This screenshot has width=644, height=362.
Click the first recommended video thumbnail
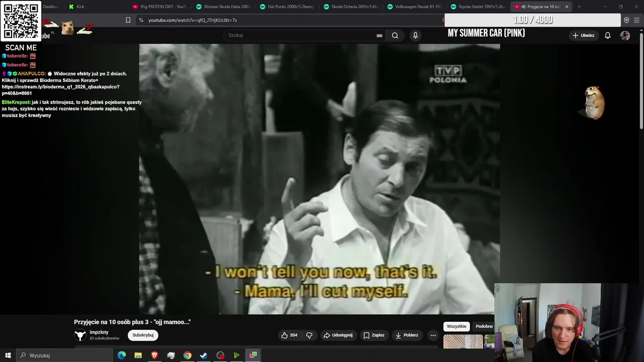[x=463, y=342]
